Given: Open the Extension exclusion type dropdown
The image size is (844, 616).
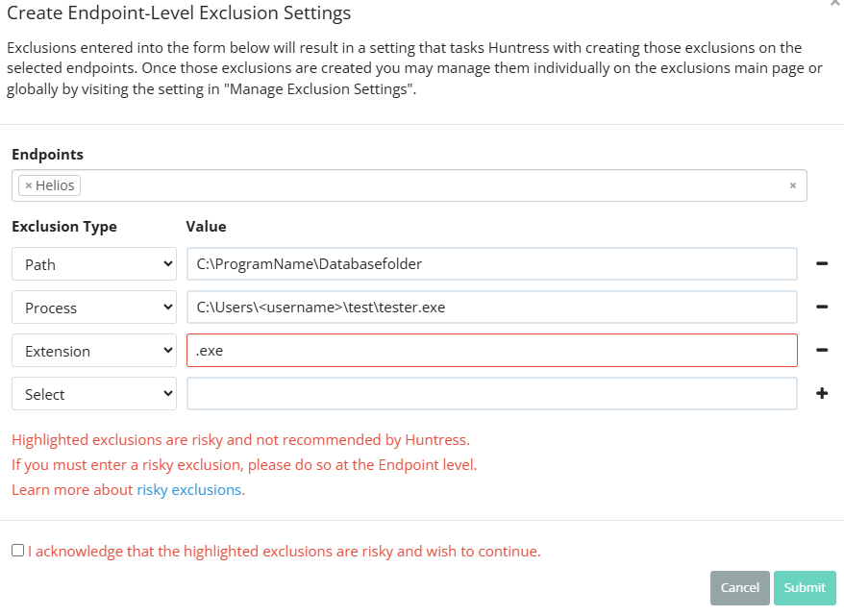Looking at the screenshot, I should (94, 351).
